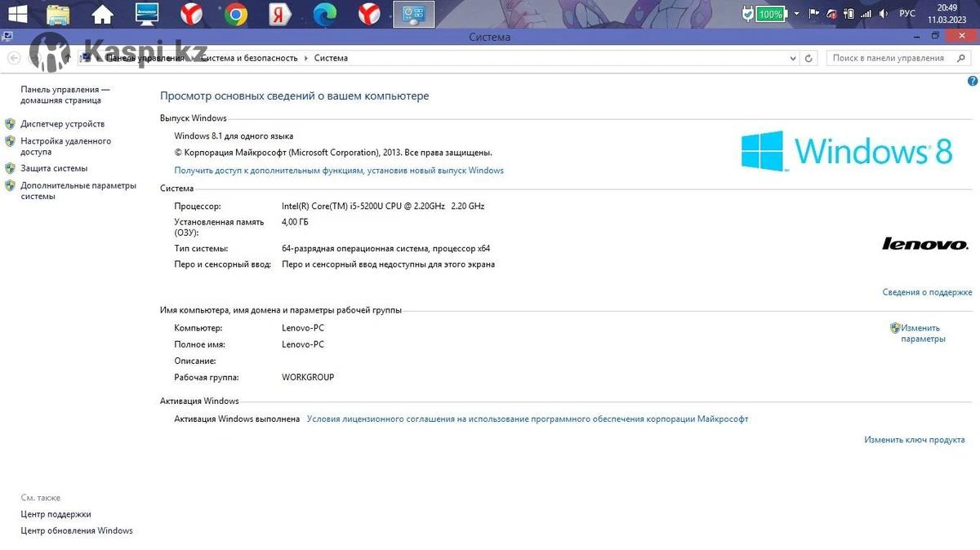Open Yandex Browser icon beside Edge icon
The height and width of the screenshot is (550, 980).
click(x=369, y=14)
